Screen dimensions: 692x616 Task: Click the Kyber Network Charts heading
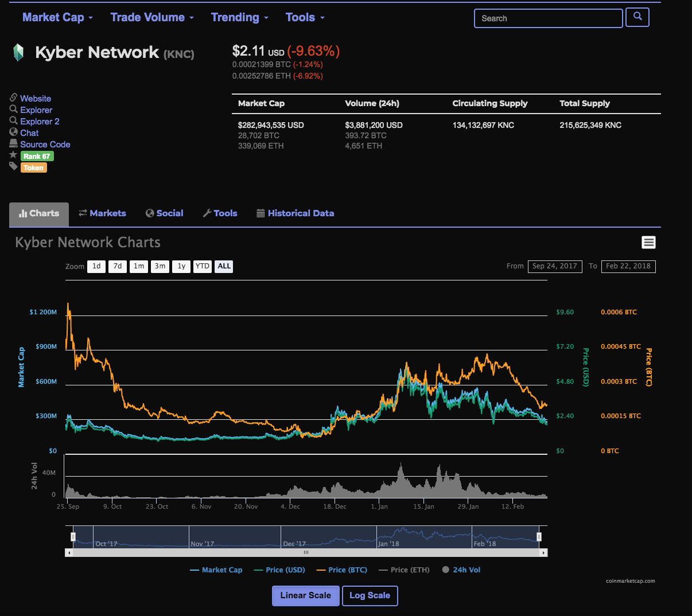pos(88,243)
